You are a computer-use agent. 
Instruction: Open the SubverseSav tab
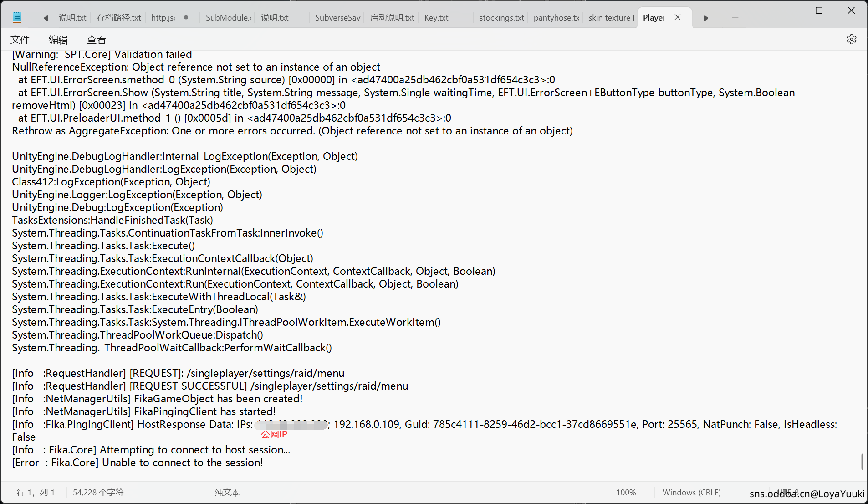tap(337, 18)
